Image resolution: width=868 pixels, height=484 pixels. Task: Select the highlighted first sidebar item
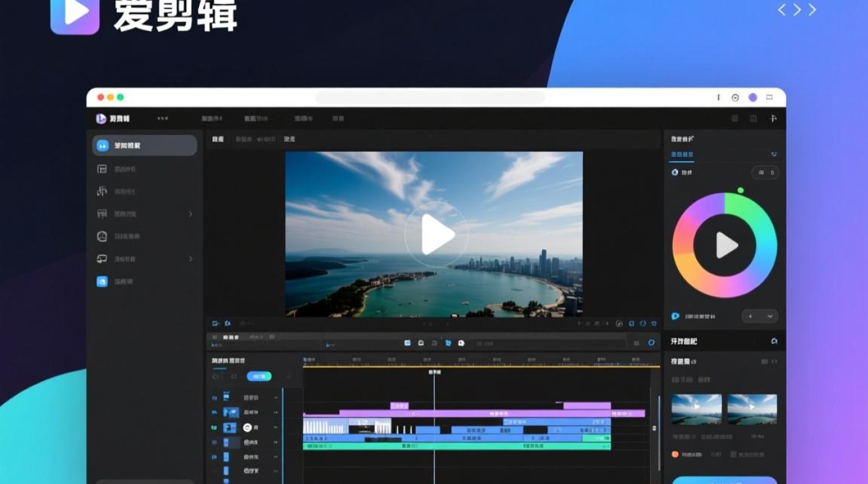pos(144,145)
